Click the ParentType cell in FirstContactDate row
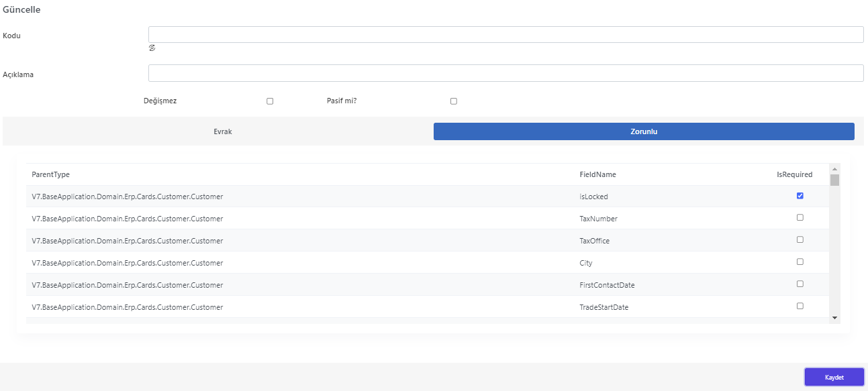The image size is (868, 391). 128,285
